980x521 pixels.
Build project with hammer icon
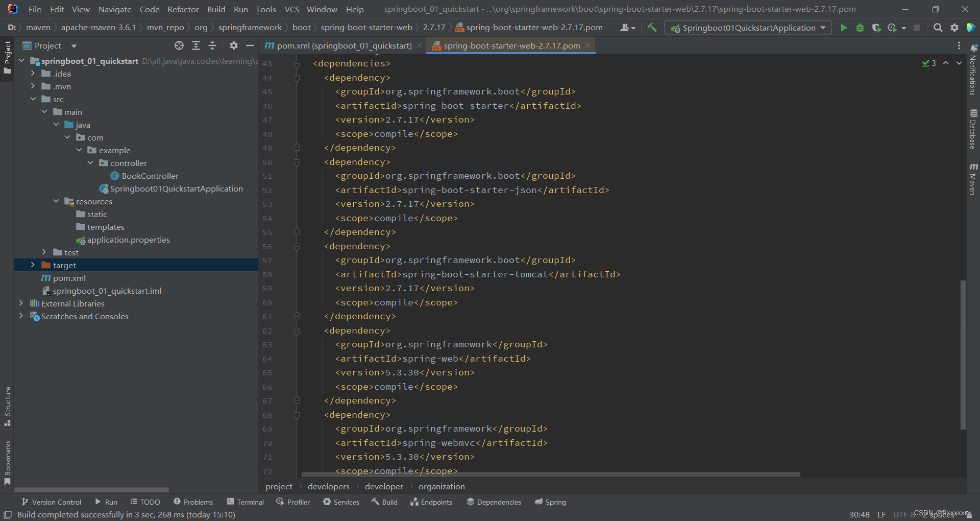pyautogui.click(x=652, y=28)
